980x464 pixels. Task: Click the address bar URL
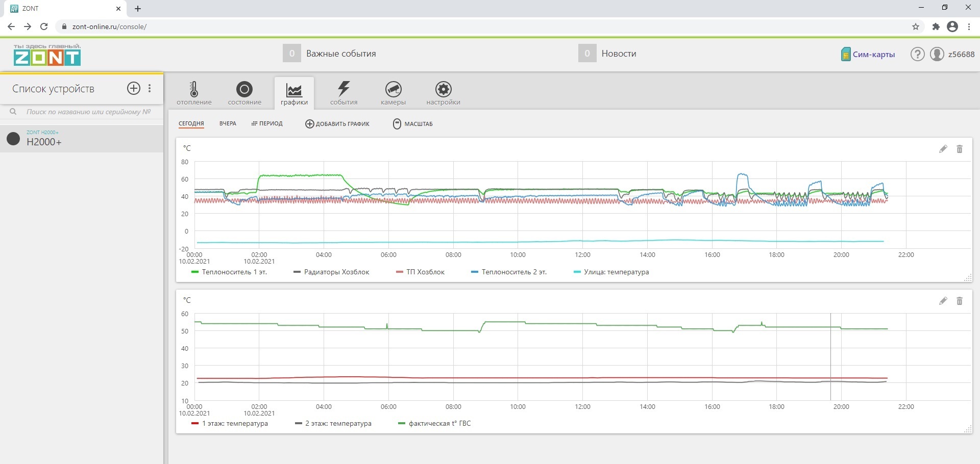pos(109,27)
